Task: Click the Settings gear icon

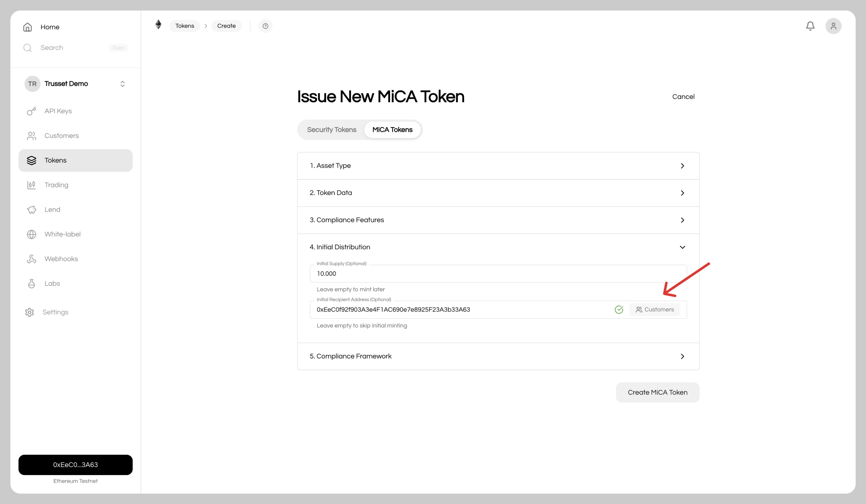Action: point(29,312)
